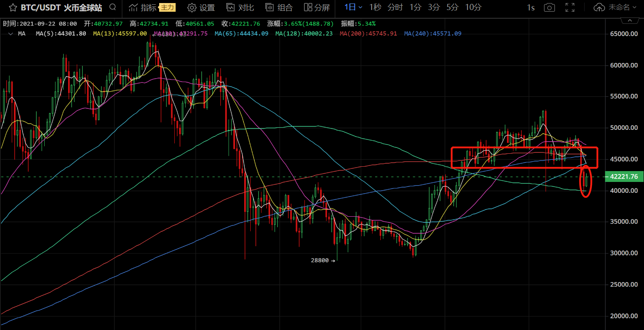
Task: Click the 42221.76 current price label
Action: coord(624,177)
